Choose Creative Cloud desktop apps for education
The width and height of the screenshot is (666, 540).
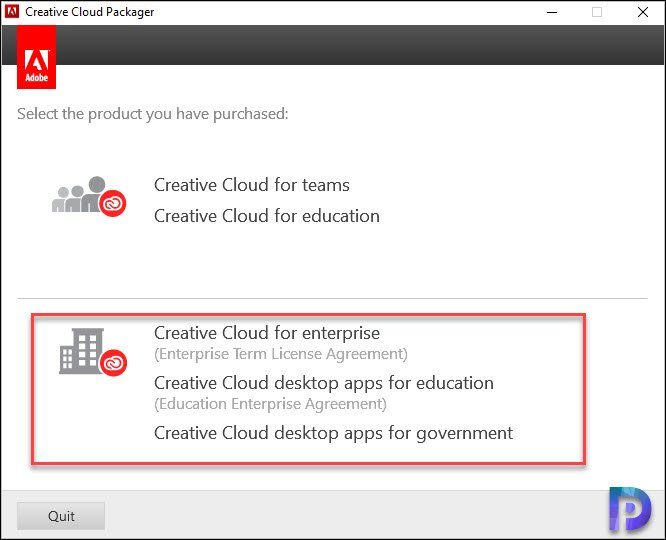point(324,383)
